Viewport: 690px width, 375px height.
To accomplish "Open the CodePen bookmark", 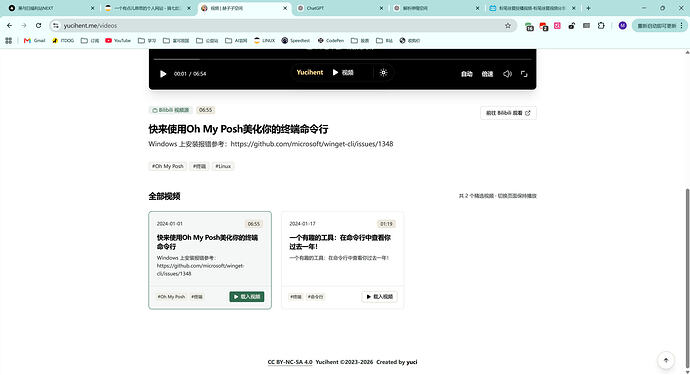I will point(331,40).
